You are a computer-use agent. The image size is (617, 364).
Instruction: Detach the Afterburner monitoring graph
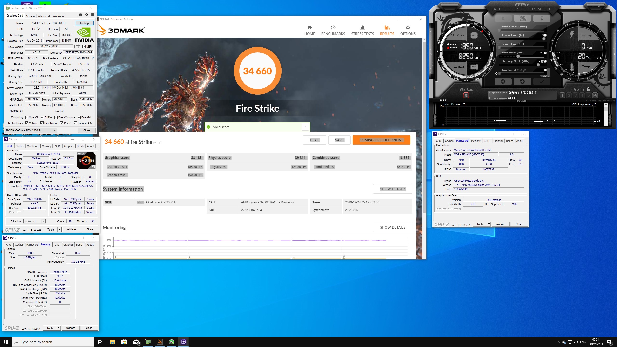point(521,101)
